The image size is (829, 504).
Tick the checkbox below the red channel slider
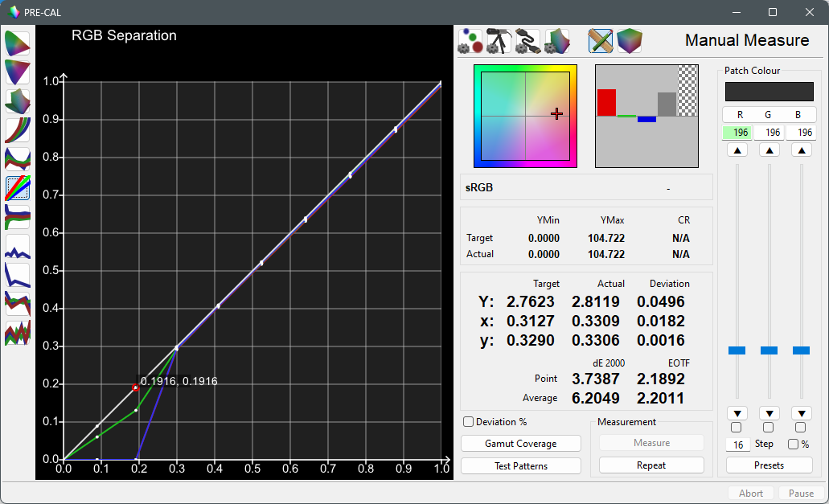point(737,428)
